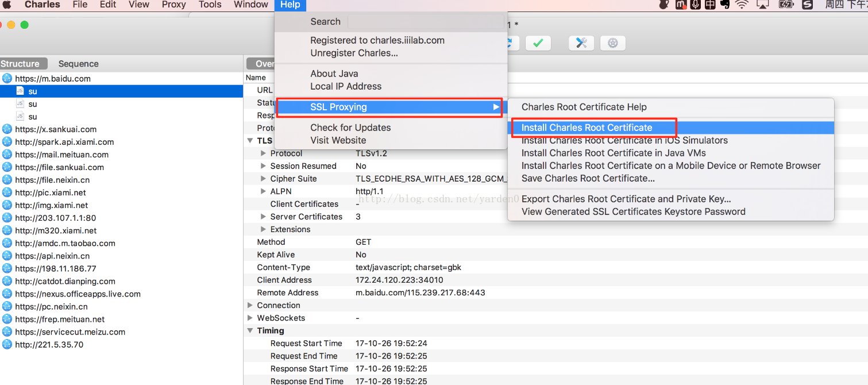Click the Remote Address value m.baidu.com/115.239.217.68:443

[421, 292]
